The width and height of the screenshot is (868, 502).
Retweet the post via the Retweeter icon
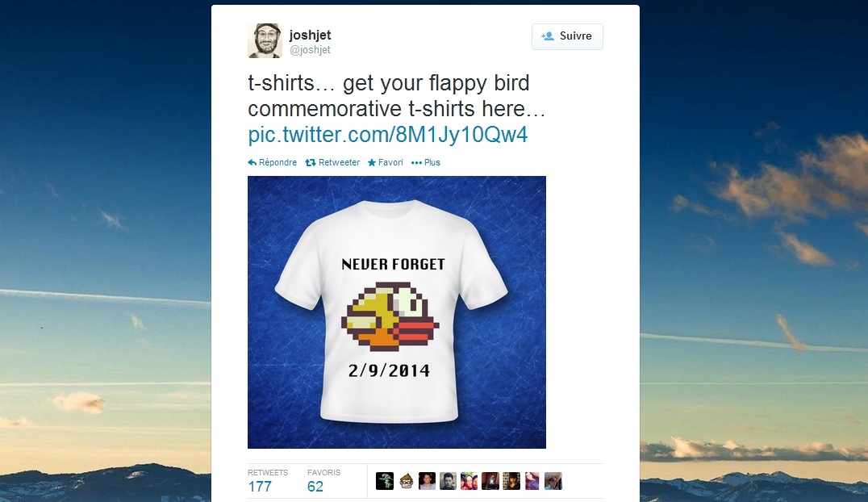click(x=311, y=162)
